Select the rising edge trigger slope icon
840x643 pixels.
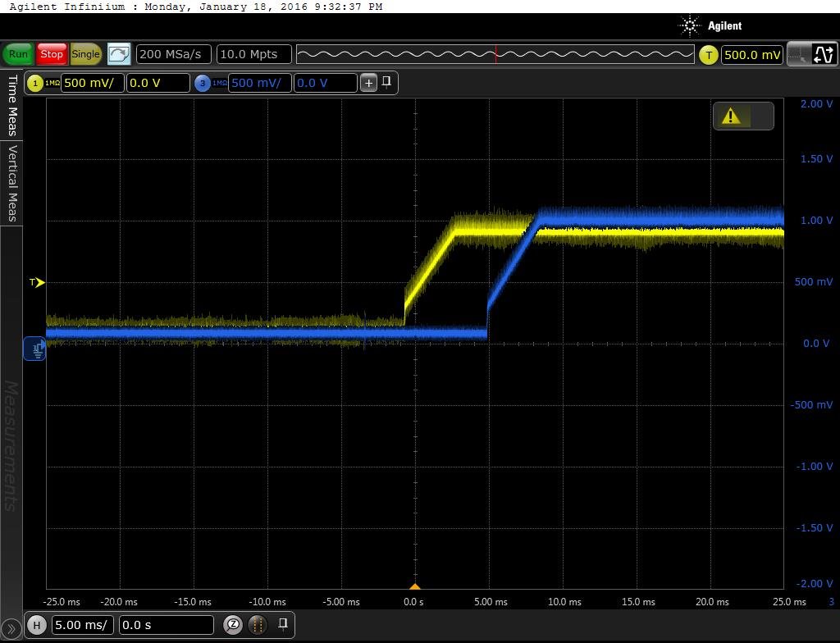coord(824,54)
